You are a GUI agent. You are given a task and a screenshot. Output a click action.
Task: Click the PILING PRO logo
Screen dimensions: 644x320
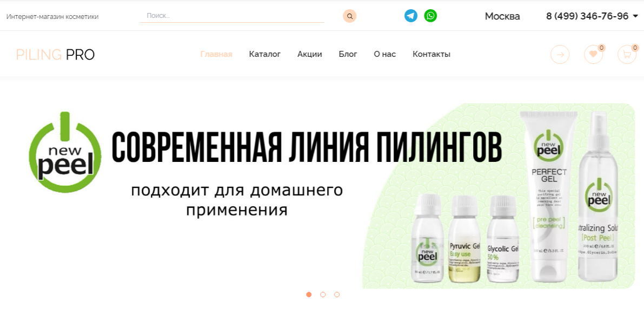pyautogui.click(x=55, y=54)
